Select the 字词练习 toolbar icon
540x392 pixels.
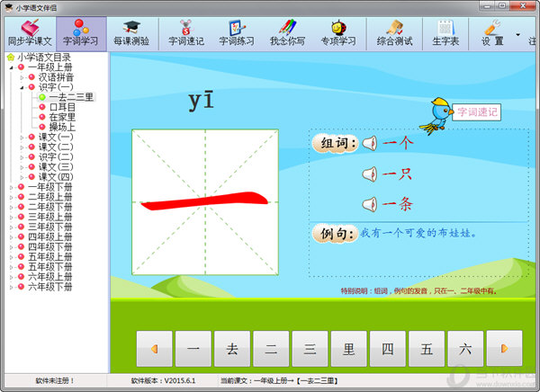[x=237, y=33]
